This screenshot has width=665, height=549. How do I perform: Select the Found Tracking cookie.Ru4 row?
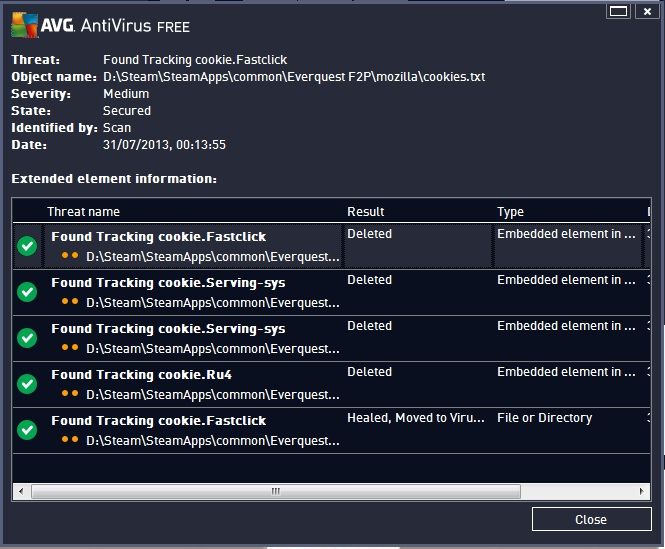click(x=331, y=384)
